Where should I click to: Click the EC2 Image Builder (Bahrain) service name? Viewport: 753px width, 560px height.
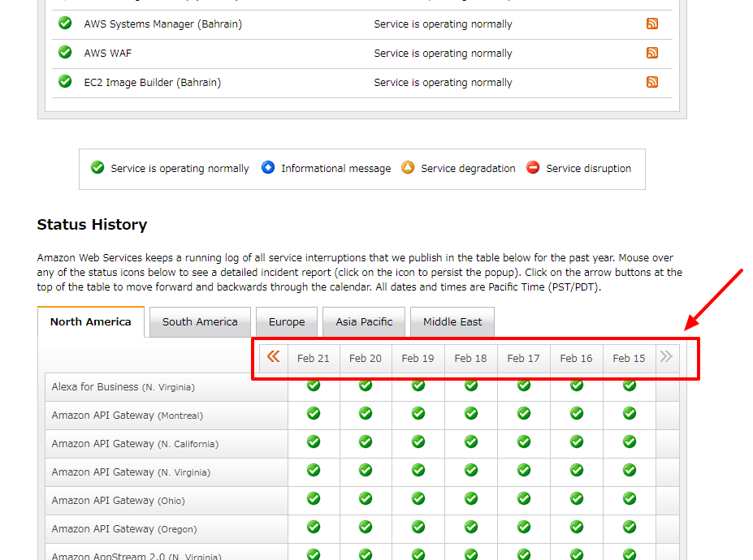pyautogui.click(x=152, y=83)
